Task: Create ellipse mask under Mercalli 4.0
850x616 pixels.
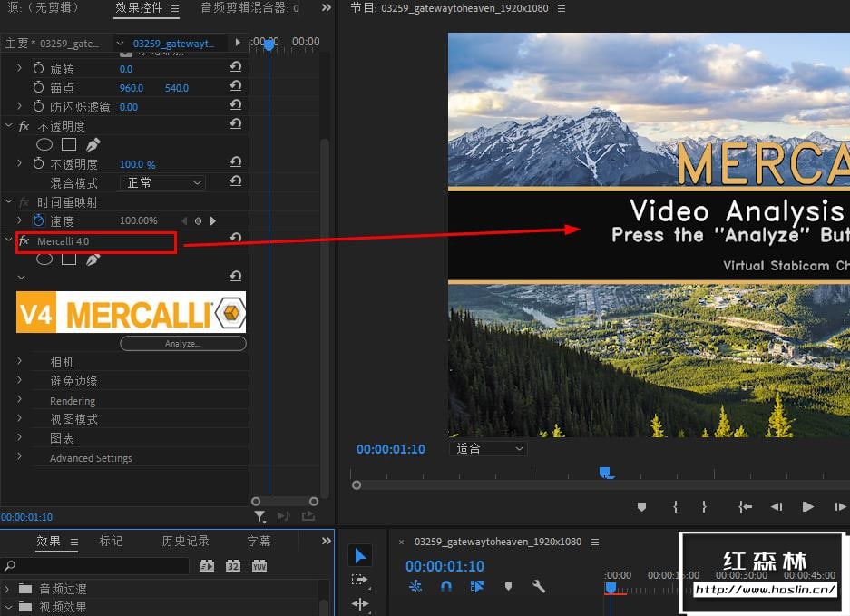Action: point(44,259)
